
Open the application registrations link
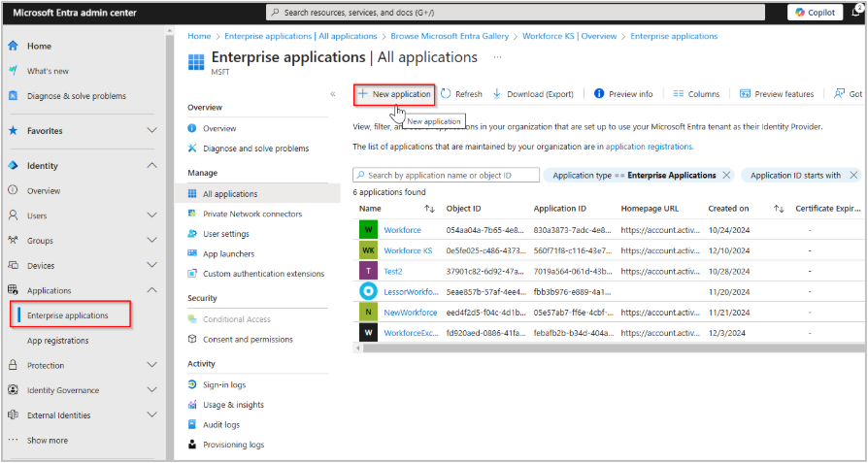[649, 147]
